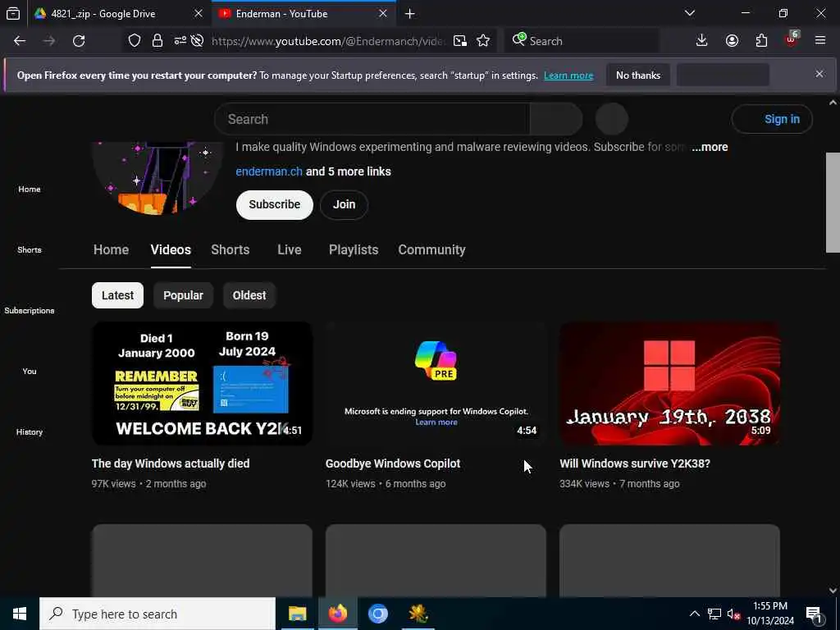Open the uBlock Origin extension icon

pos(792,40)
